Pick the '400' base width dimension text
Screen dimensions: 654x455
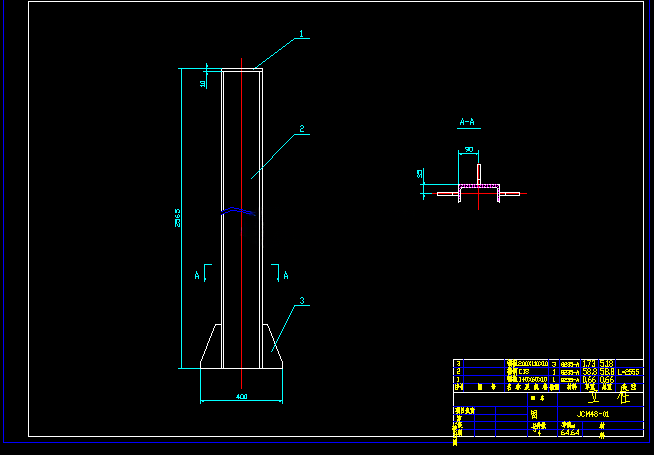click(x=241, y=396)
